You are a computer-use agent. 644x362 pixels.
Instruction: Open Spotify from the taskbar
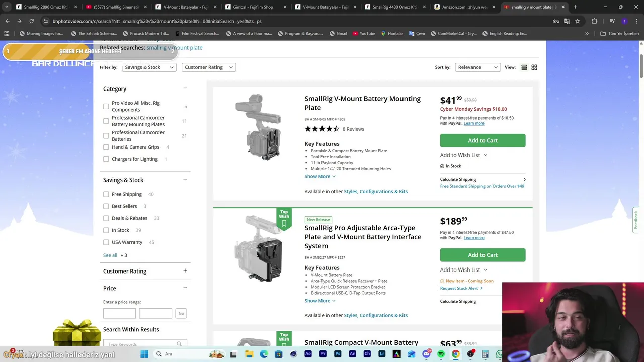441,354
